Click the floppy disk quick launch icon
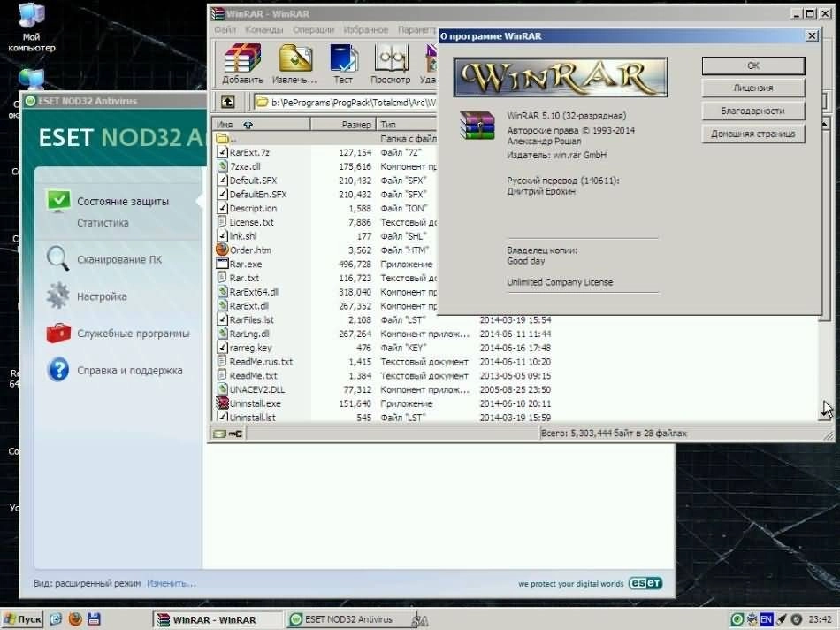Image resolution: width=840 pixels, height=630 pixels. point(94,619)
